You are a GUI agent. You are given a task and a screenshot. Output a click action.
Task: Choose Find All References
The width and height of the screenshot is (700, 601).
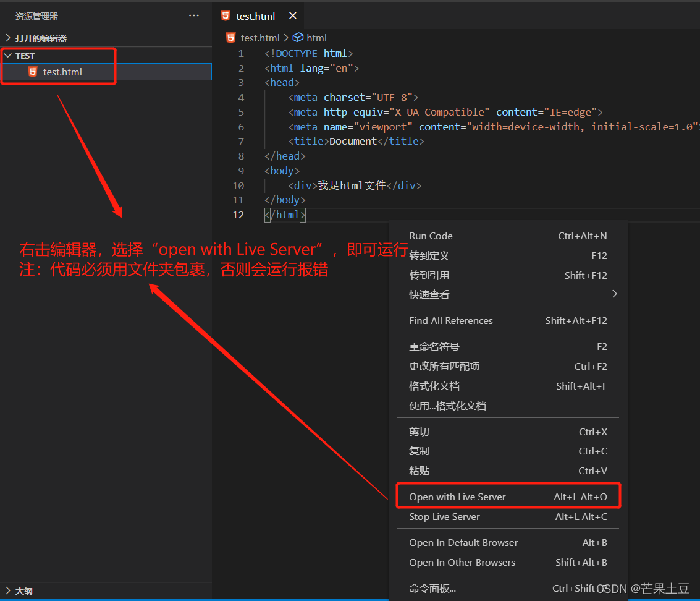tap(508, 320)
